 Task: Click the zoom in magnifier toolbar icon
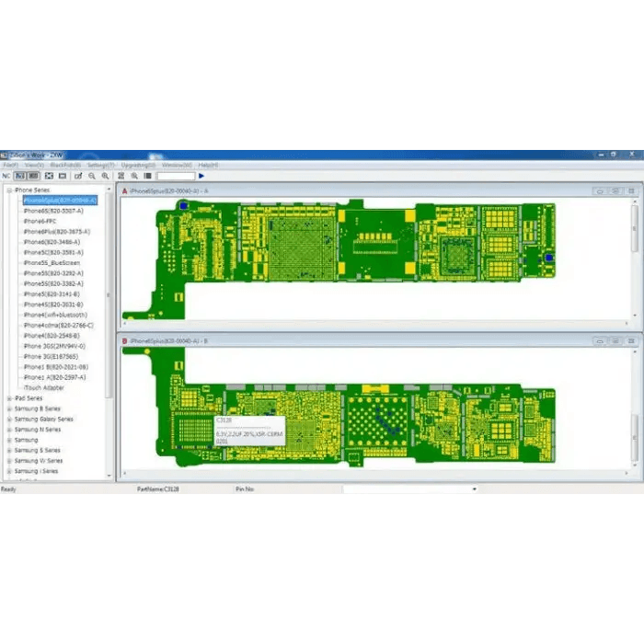coord(105,176)
